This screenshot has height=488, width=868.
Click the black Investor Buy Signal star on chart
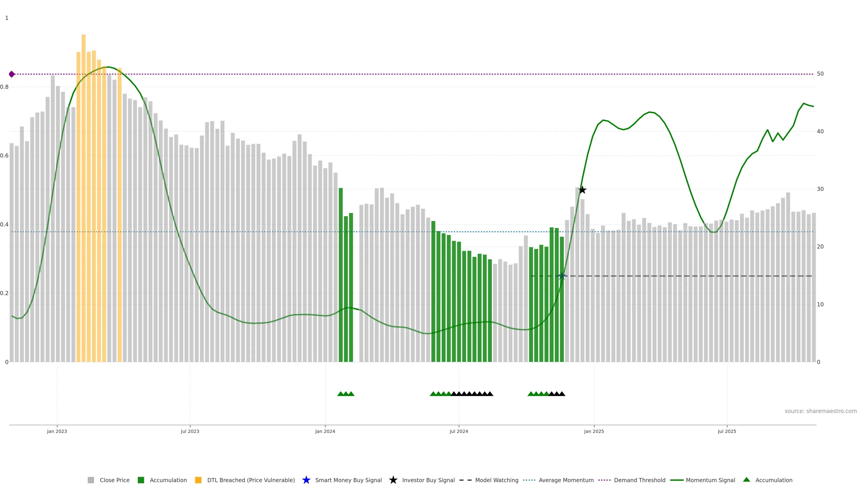582,190
